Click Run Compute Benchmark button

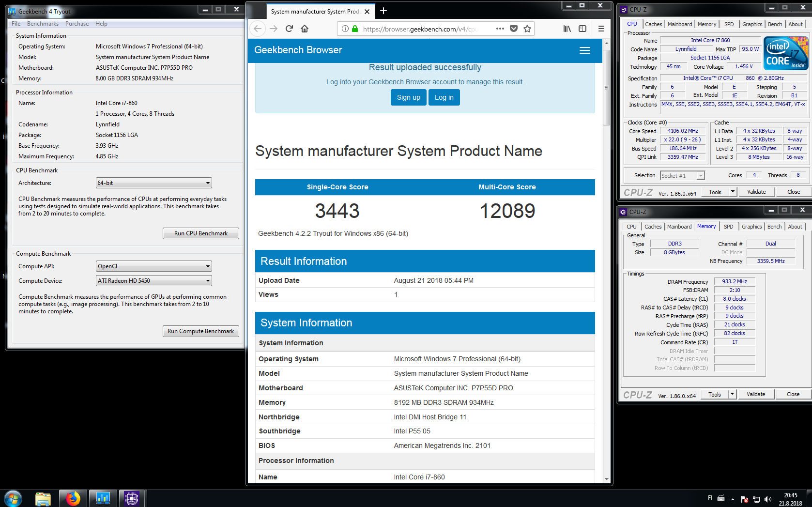pyautogui.click(x=201, y=331)
